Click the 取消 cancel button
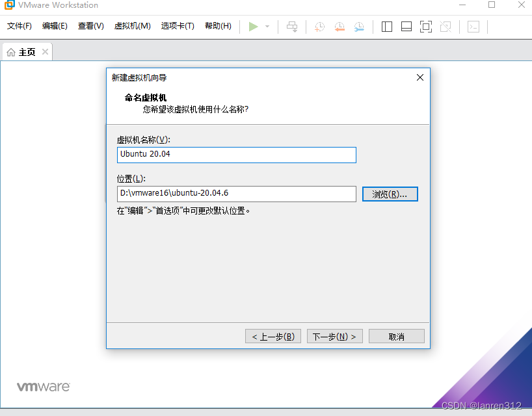Viewport: 532px width, 416px height. tap(396, 336)
